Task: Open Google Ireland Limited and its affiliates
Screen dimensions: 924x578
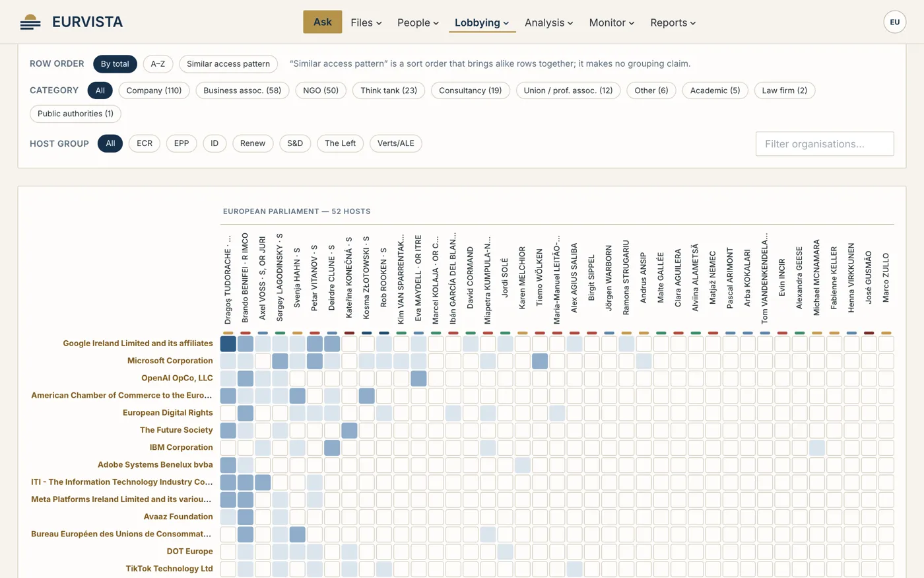Action: [138, 343]
